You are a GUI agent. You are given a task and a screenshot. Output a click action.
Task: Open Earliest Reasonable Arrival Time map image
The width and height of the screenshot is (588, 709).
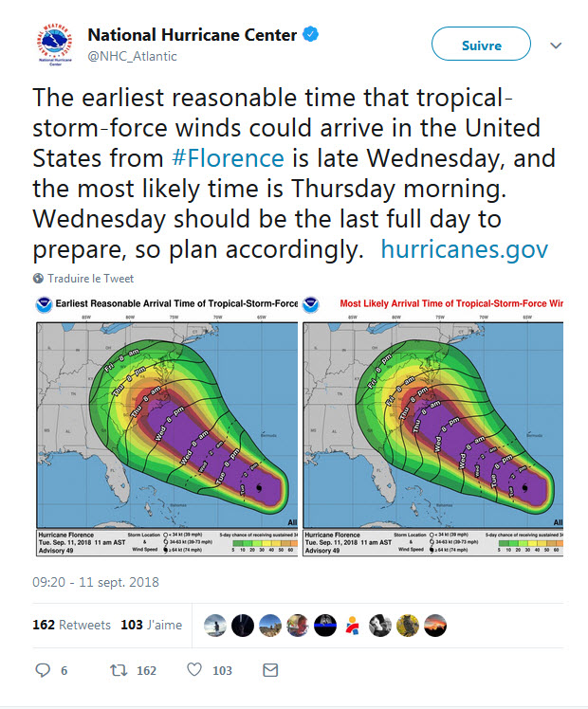[x=167, y=426]
